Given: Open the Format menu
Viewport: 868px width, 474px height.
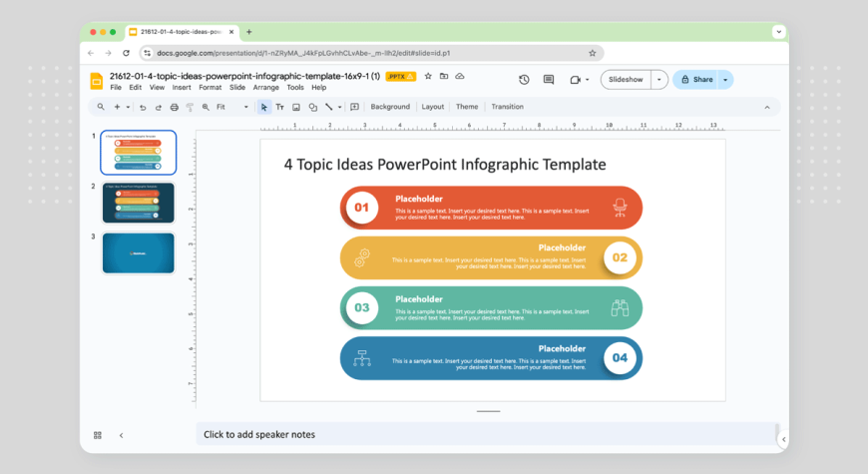Looking at the screenshot, I should tap(210, 88).
